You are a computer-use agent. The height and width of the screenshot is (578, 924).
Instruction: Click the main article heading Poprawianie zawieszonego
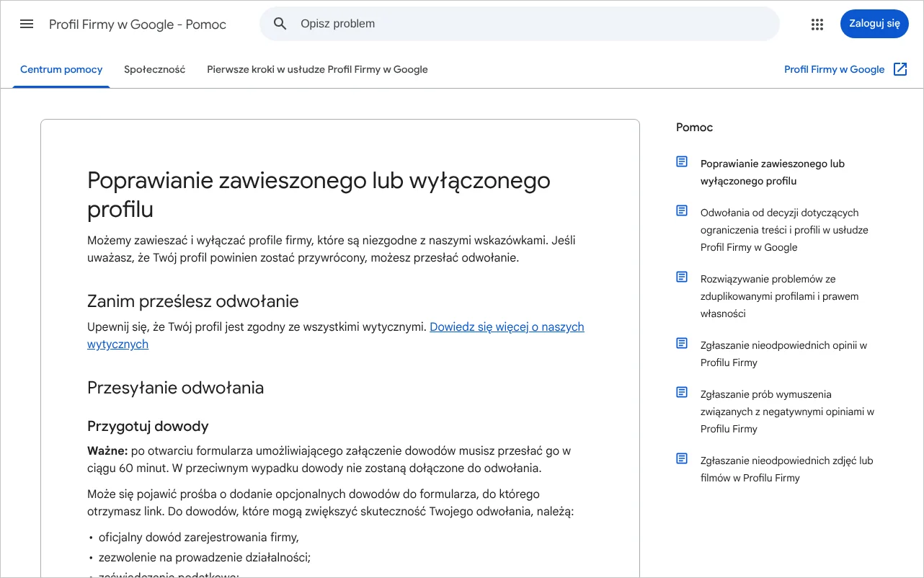point(319,195)
